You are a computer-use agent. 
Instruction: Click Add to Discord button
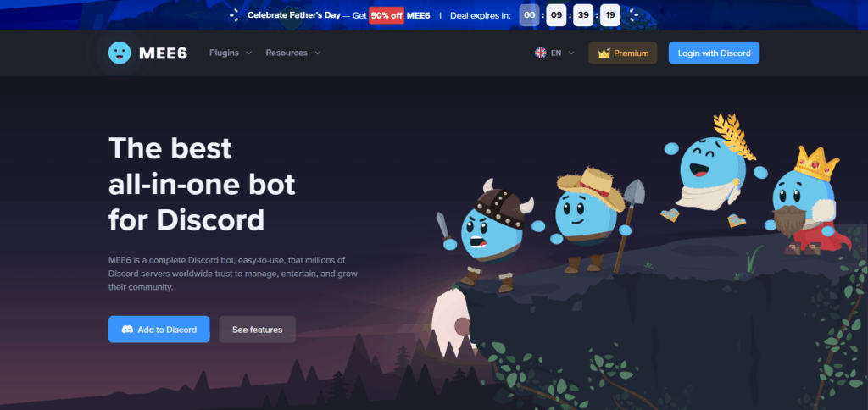159,330
